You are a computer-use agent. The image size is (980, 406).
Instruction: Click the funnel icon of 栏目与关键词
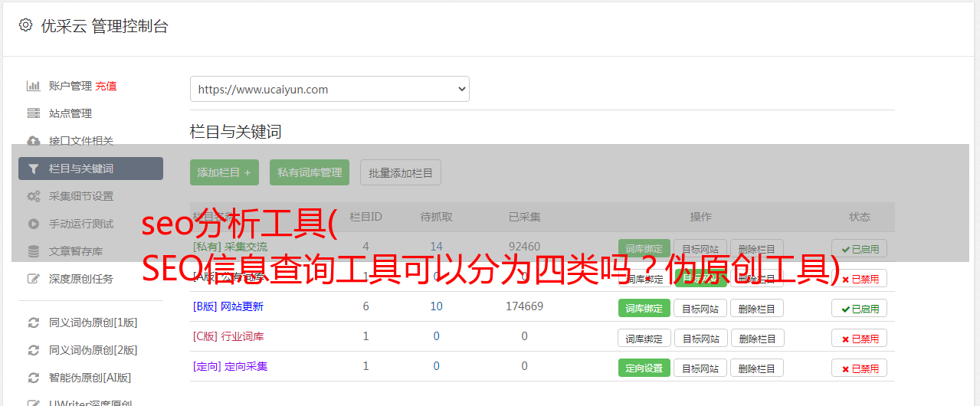(x=34, y=169)
